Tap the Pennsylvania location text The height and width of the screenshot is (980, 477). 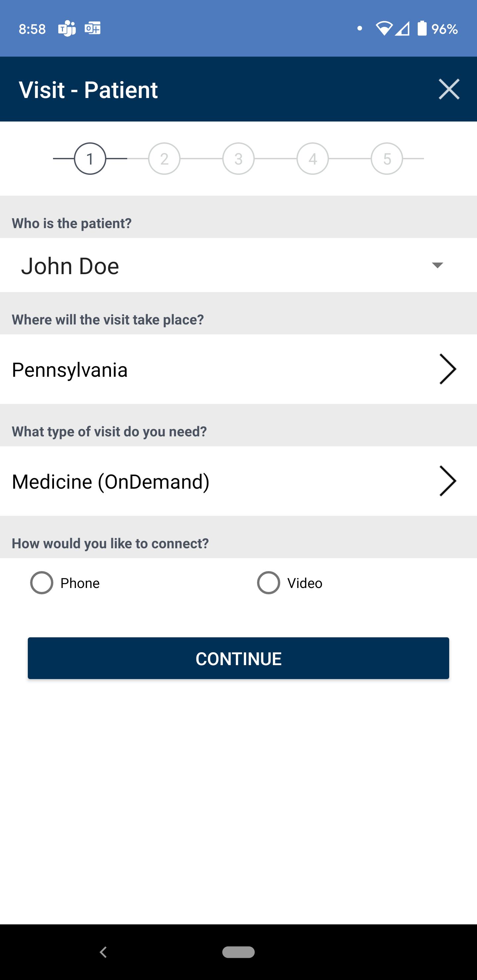(70, 370)
